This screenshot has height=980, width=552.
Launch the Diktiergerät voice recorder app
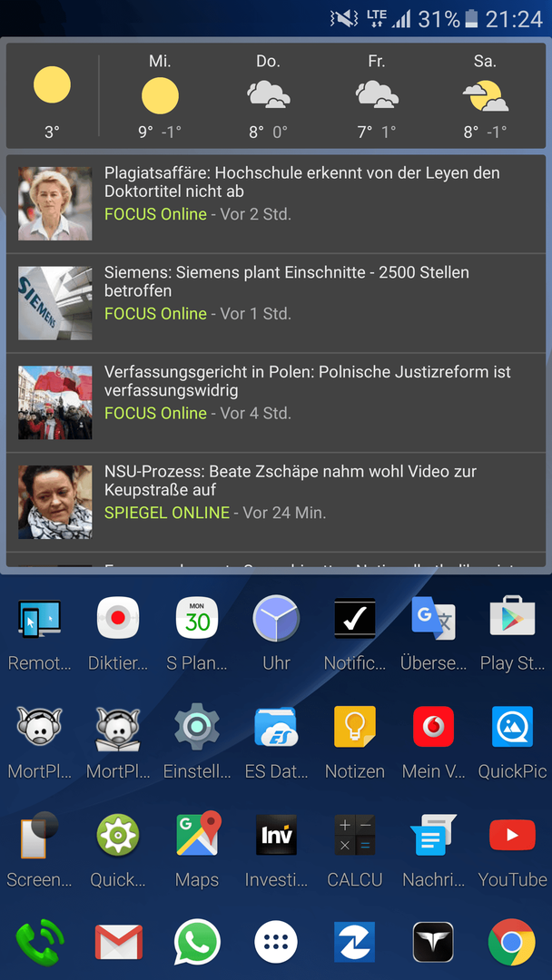(118, 619)
